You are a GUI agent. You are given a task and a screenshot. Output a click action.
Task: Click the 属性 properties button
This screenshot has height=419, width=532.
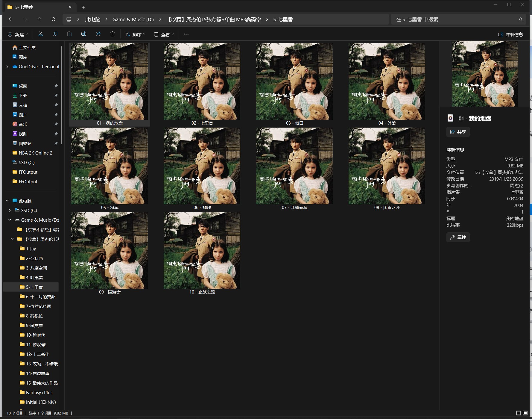click(458, 237)
